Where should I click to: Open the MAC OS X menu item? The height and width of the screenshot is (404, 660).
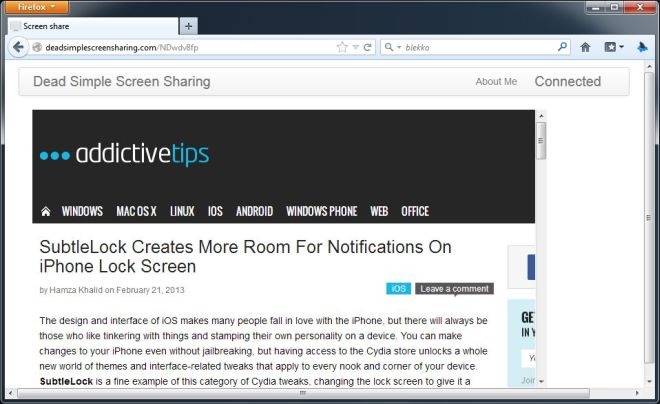point(136,211)
